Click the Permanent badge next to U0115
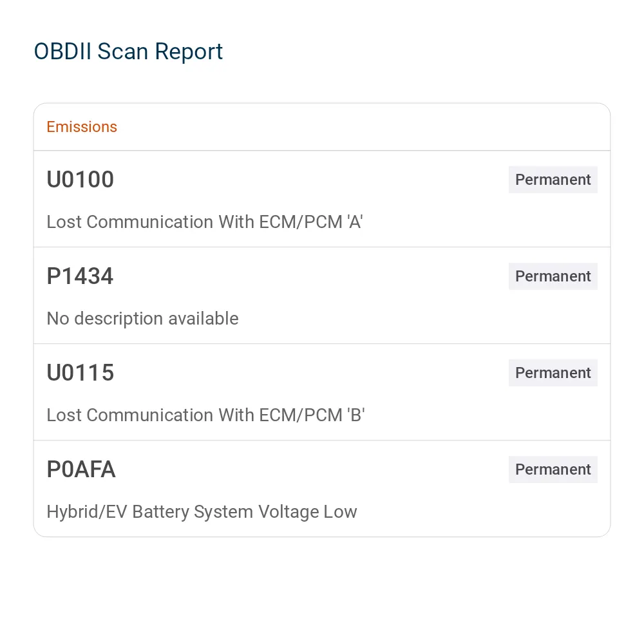Image resolution: width=644 pixels, height=644 pixels. point(553,372)
